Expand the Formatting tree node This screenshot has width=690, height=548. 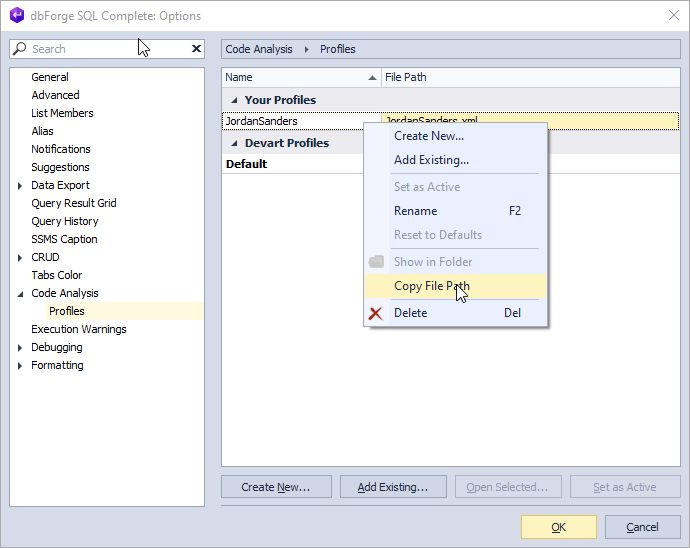[x=20, y=366]
